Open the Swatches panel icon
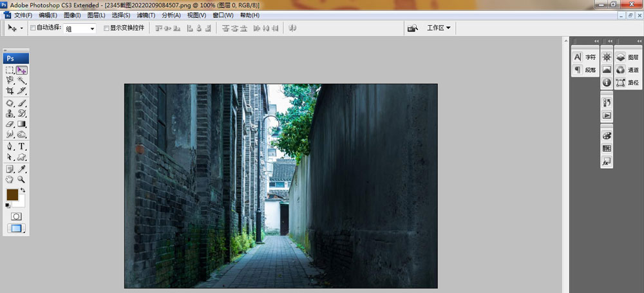The height and width of the screenshot is (293, 644). [607, 148]
